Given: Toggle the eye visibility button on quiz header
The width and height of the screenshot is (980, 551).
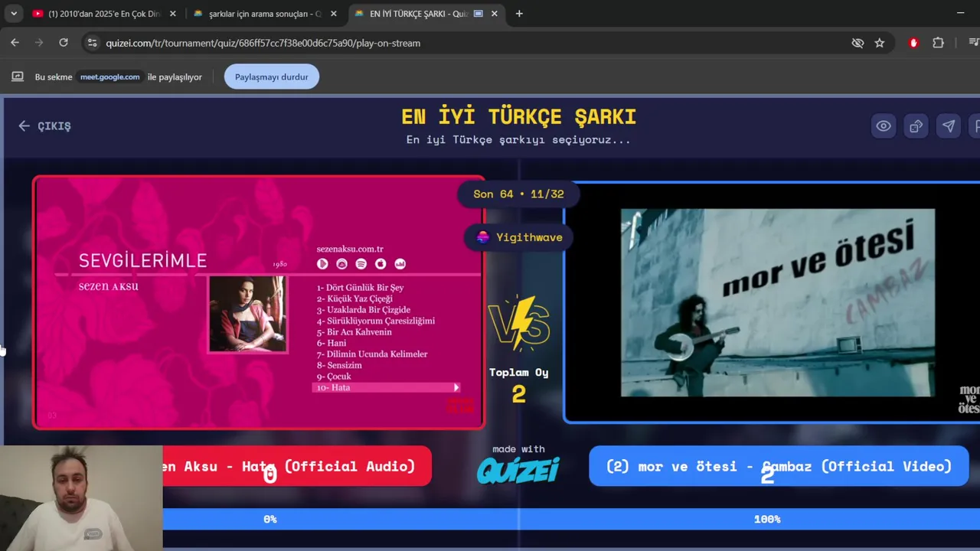Looking at the screenshot, I should coord(884,126).
